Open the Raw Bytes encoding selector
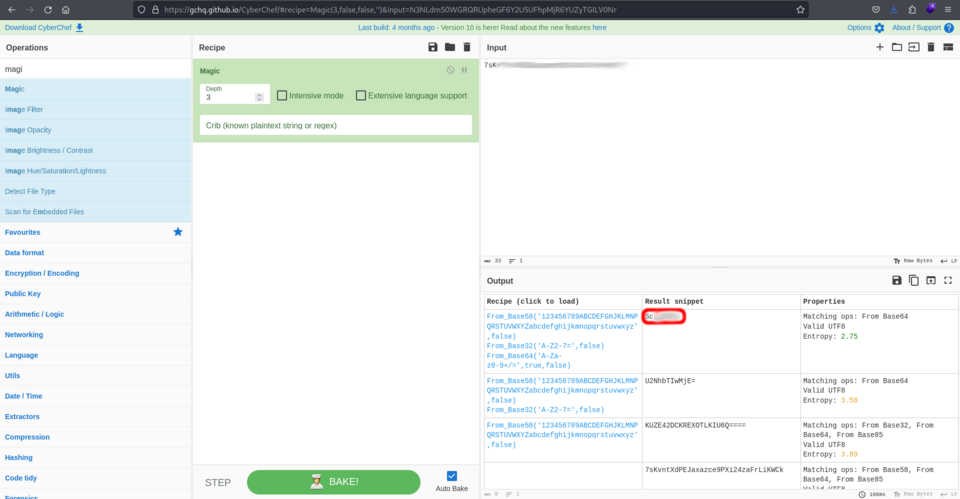This screenshot has height=499, width=960. click(916, 258)
